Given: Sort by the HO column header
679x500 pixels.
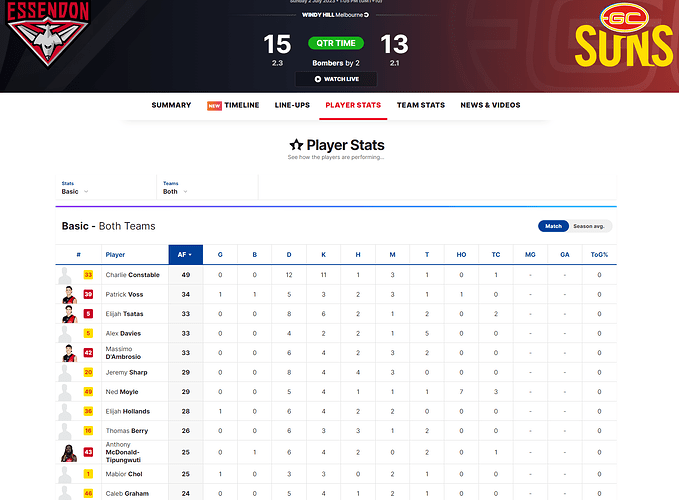Looking at the screenshot, I should click(461, 255).
